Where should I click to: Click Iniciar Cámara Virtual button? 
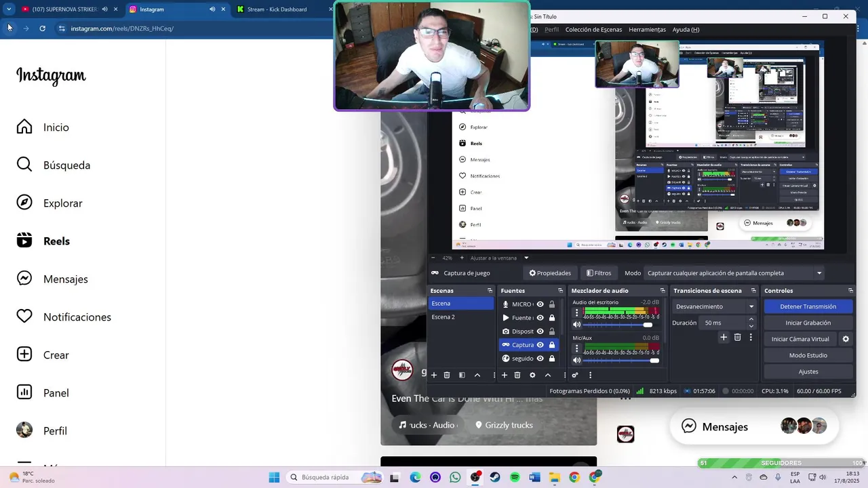coord(800,339)
